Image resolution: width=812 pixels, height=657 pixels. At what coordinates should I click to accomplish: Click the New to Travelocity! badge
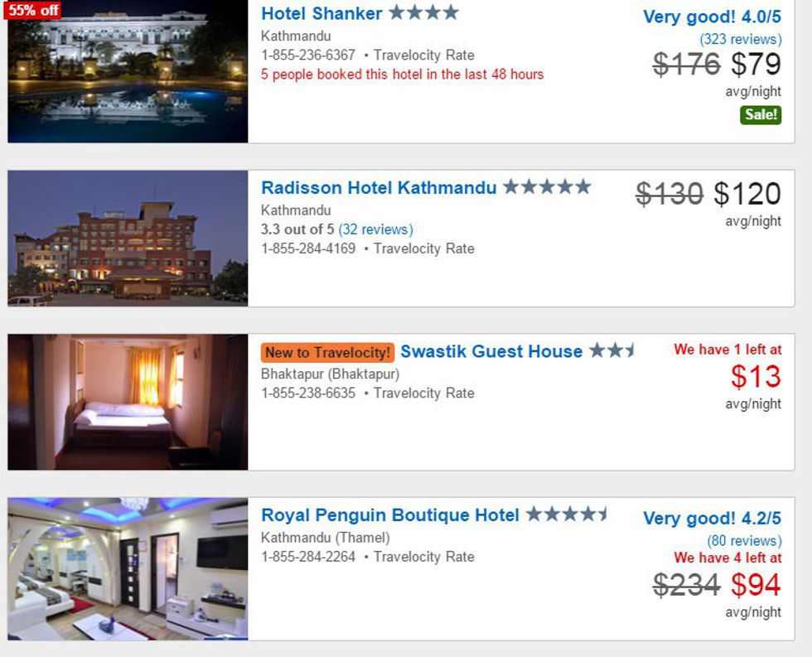[327, 353]
